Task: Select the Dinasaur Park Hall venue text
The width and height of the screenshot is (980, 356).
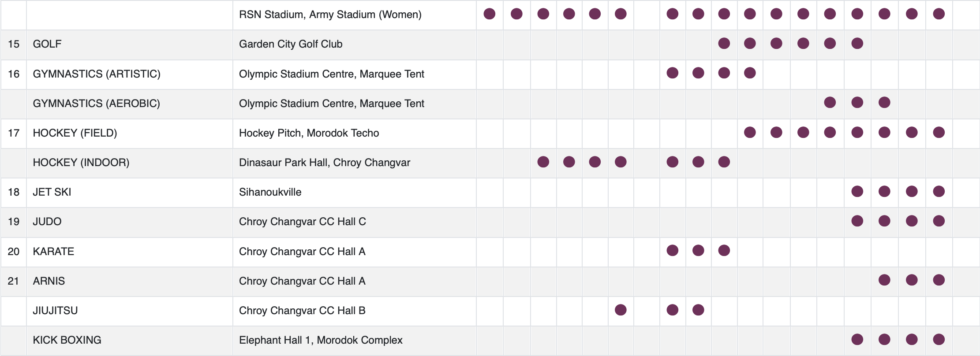Action: click(x=324, y=163)
